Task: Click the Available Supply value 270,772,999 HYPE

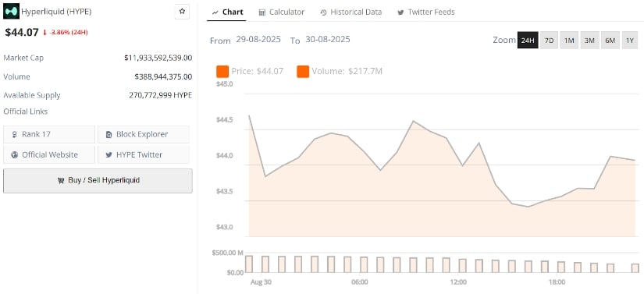Action: tap(161, 95)
